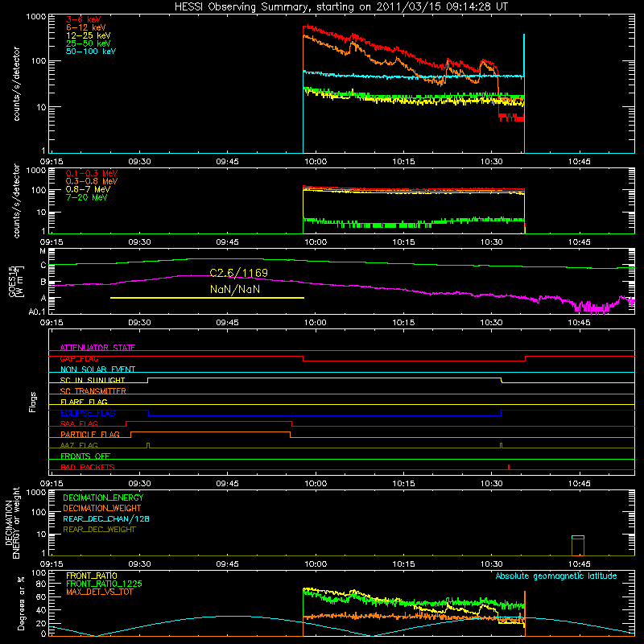The height and width of the screenshot is (644, 644).
Task: Click the DECIMATION ENERGY or weight axis label
Action: pyautogui.click(x=12, y=522)
